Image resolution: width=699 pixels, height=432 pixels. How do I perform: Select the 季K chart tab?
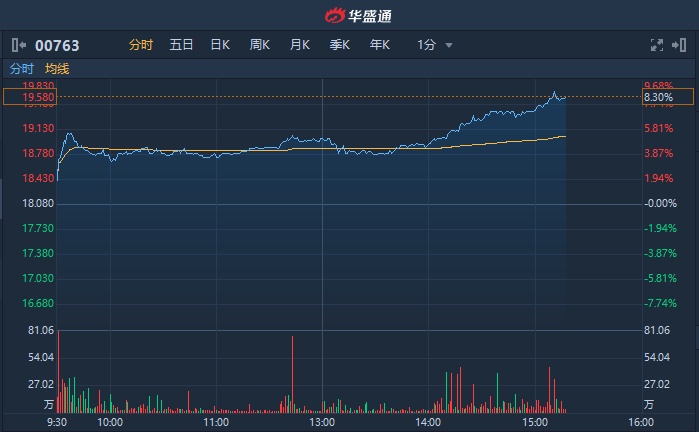pyautogui.click(x=340, y=45)
